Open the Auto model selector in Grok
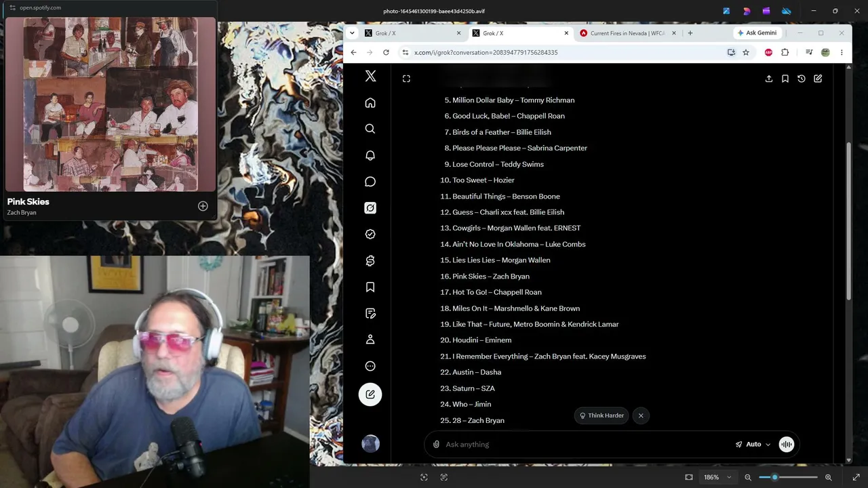The width and height of the screenshot is (868, 488). pyautogui.click(x=753, y=445)
